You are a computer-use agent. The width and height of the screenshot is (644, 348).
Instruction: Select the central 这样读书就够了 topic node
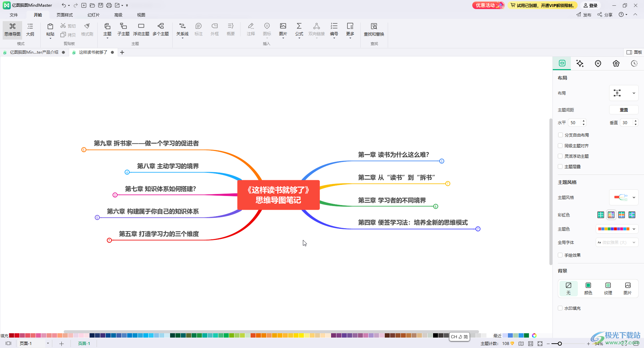point(278,195)
